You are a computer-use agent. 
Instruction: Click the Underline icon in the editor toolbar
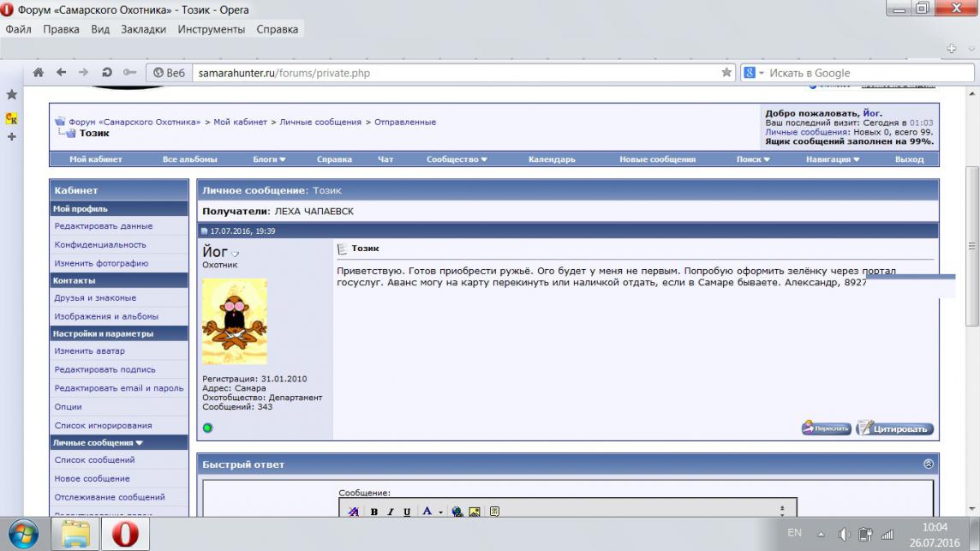tap(407, 512)
